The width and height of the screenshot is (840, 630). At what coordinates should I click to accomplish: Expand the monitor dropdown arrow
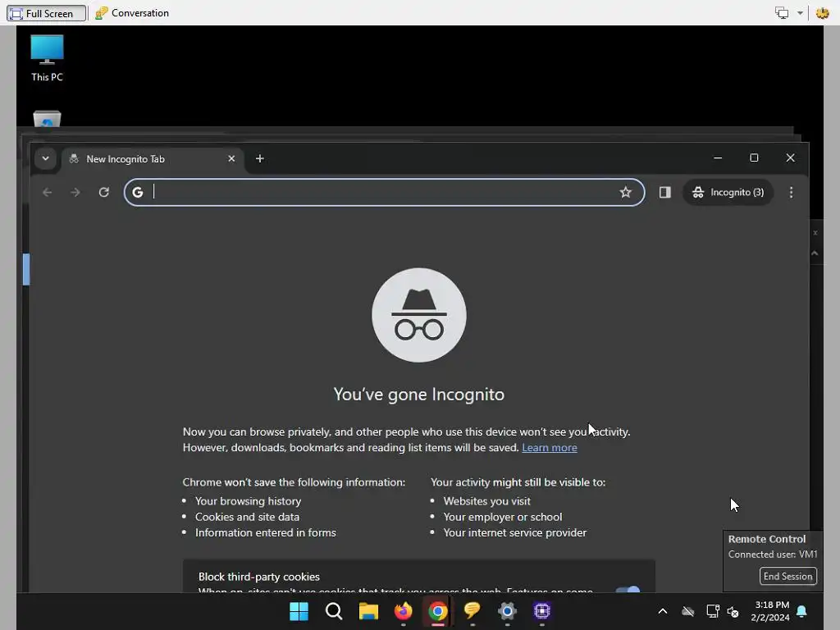[800, 13]
